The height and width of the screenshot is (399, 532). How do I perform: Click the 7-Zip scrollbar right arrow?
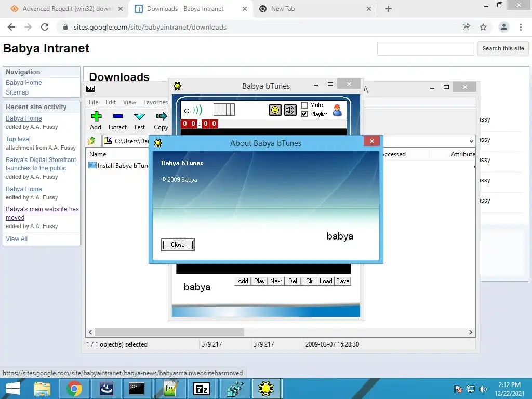click(471, 332)
